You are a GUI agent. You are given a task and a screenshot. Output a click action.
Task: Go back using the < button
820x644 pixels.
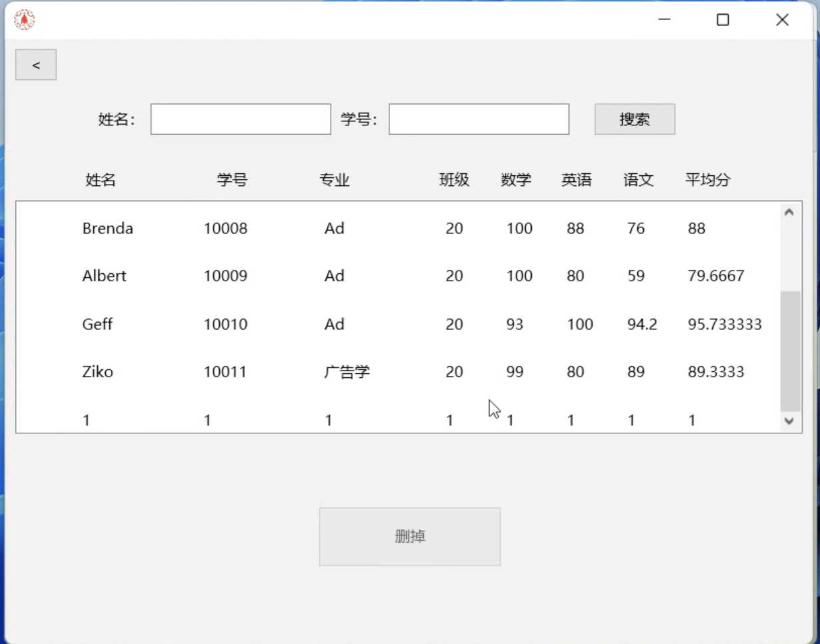point(36,65)
